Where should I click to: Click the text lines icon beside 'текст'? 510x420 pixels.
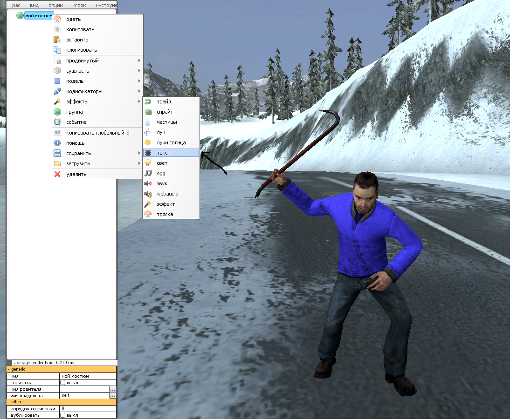pos(148,153)
